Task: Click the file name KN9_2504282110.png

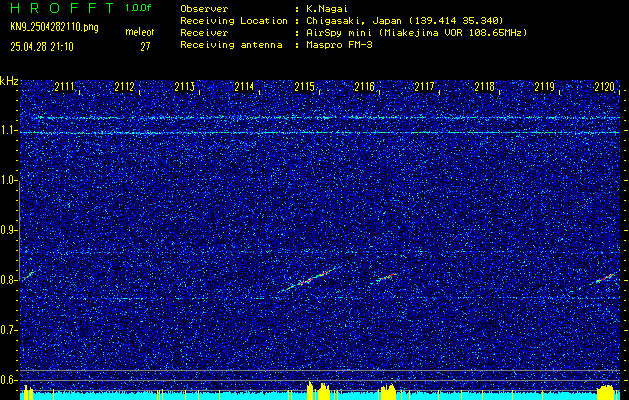Action: click(x=54, y=27)
